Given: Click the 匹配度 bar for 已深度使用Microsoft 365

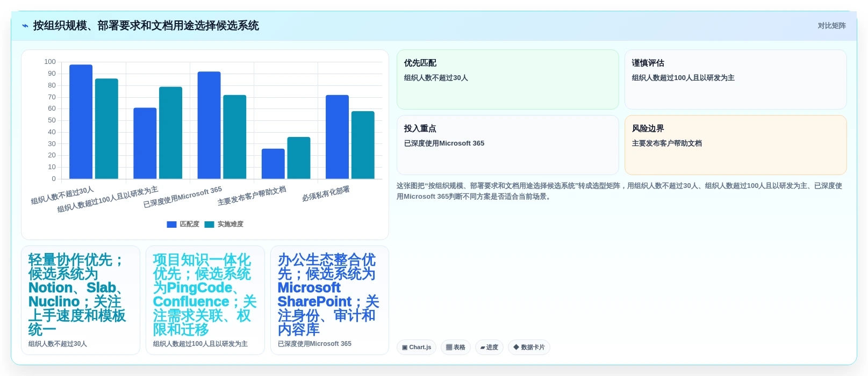Looking at the screenshot, I should pyautogui.click(x=209, y=125).
